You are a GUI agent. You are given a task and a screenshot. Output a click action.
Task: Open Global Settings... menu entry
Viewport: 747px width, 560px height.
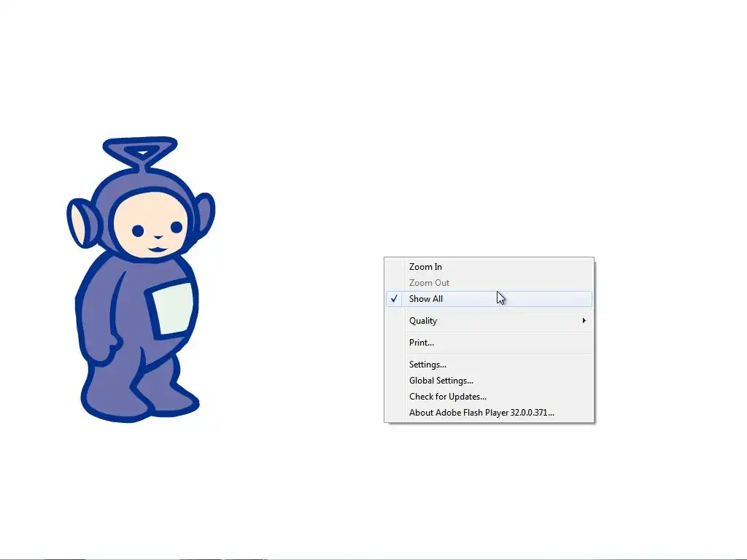(489, 381)
